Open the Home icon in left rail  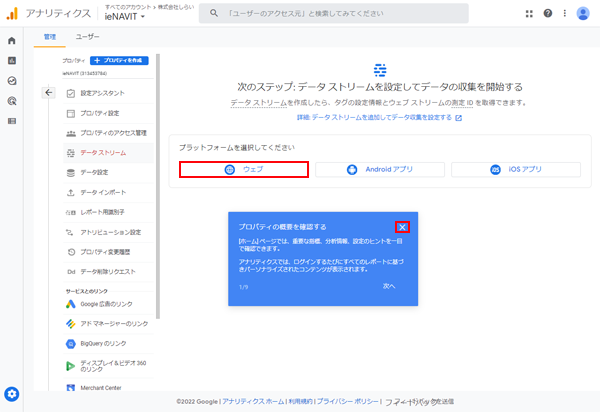click(x=12, y=41)
